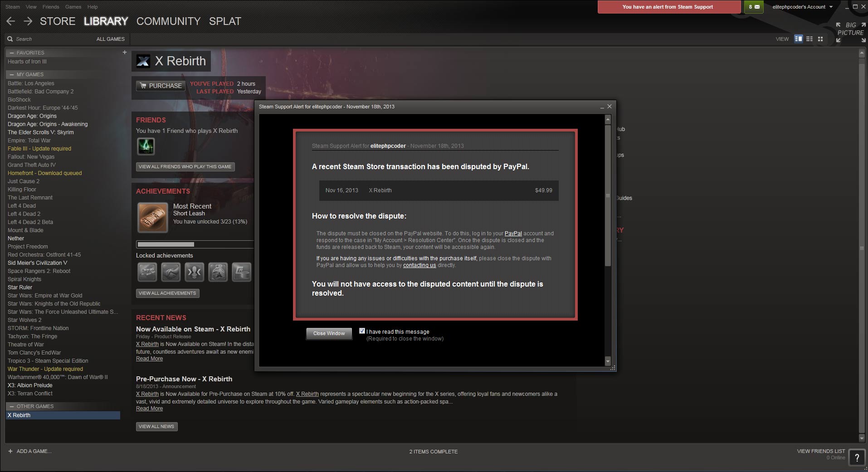Click Read More under Now Available news

click(x=149, y=359)
